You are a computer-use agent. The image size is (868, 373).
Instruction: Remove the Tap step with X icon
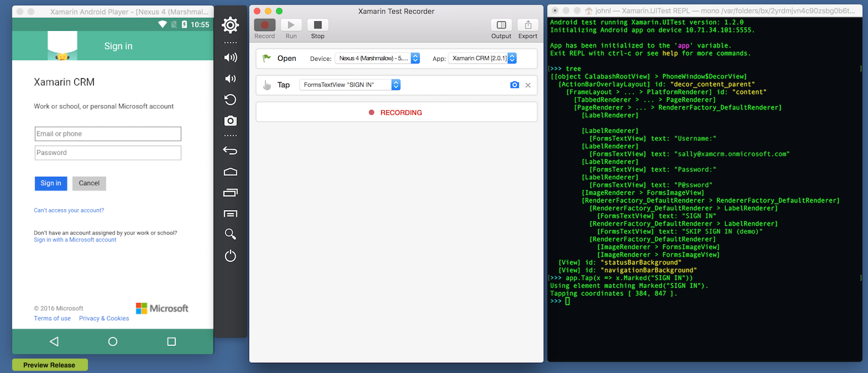pos(528,85)
